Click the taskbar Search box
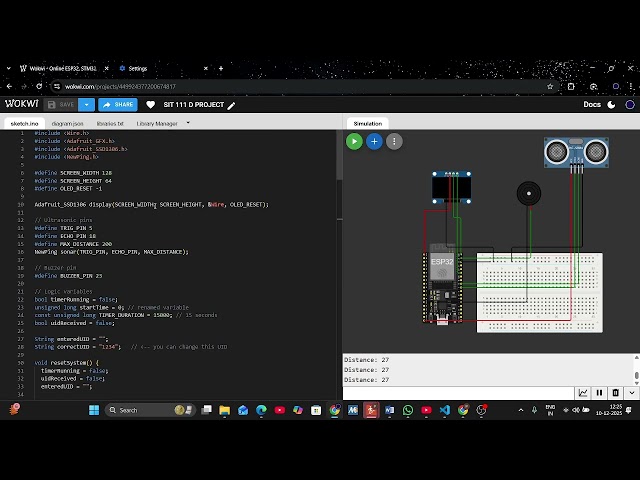 [150, 410]
